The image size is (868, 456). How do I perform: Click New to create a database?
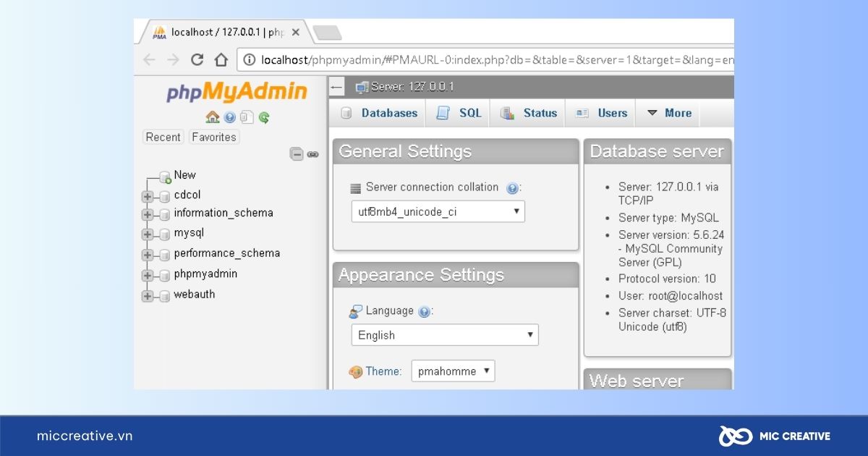pos(184,175)
